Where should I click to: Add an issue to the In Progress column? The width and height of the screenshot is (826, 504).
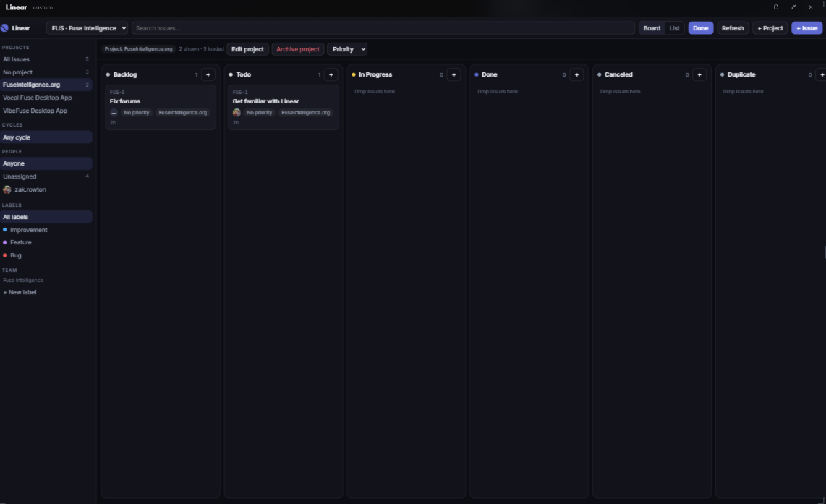coord(454,74)
